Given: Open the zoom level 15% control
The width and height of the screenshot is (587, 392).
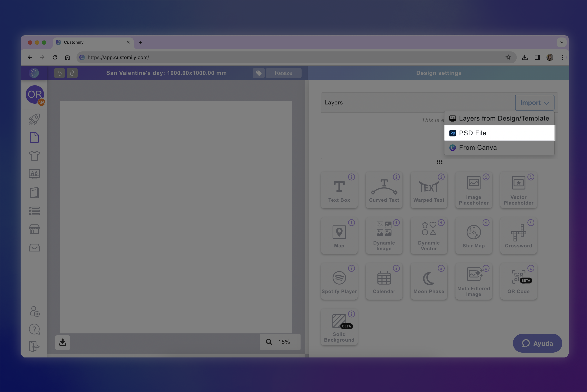Looking at the screenshot, I should [280, 342].
